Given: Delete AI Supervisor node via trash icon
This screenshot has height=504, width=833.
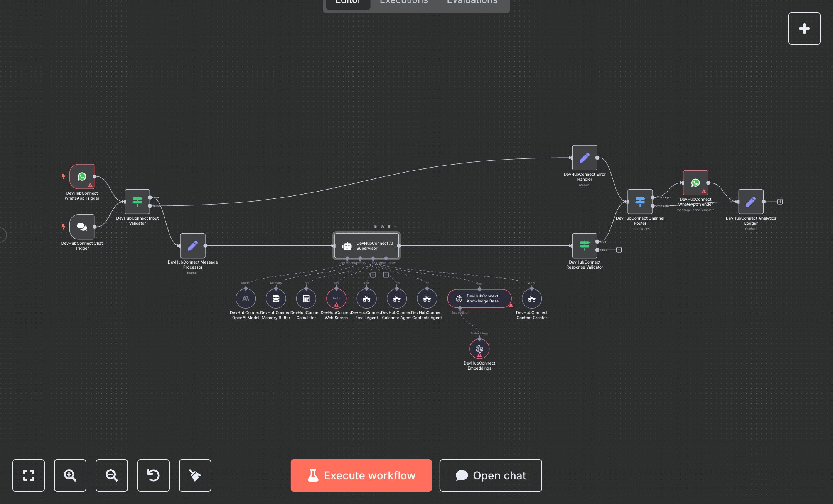Looking at the screenshot, I should click(389, 227).
